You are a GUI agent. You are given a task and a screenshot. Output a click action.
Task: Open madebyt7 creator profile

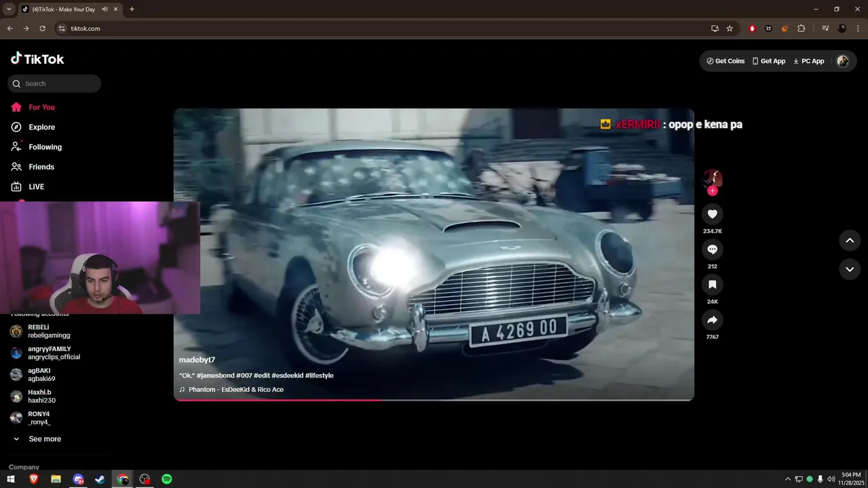click(197, 360)
